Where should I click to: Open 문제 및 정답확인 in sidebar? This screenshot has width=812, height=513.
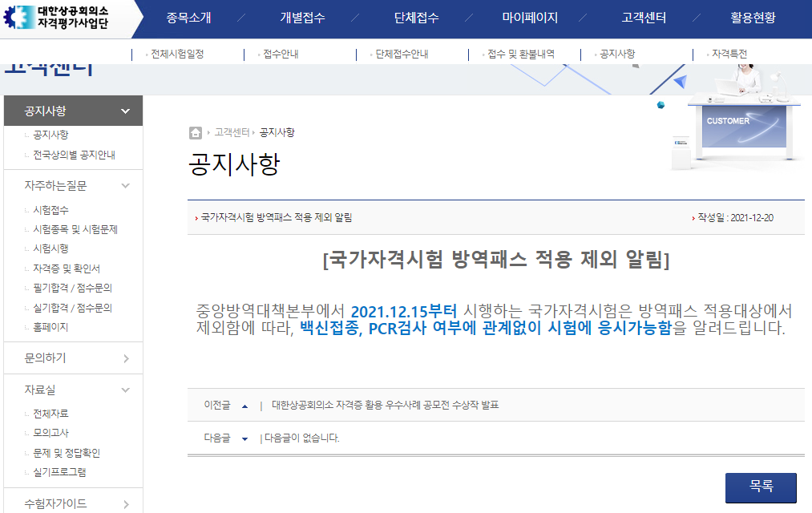(x=67, y=452)
